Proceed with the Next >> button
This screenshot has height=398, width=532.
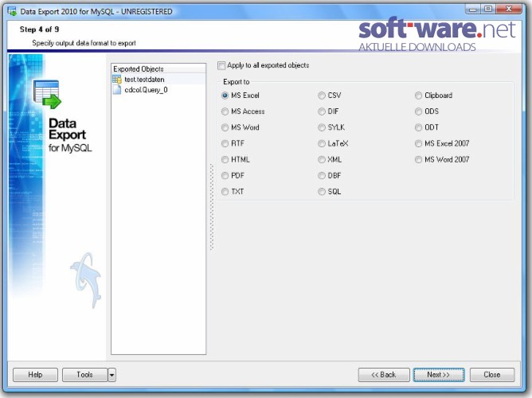[439, 375]
